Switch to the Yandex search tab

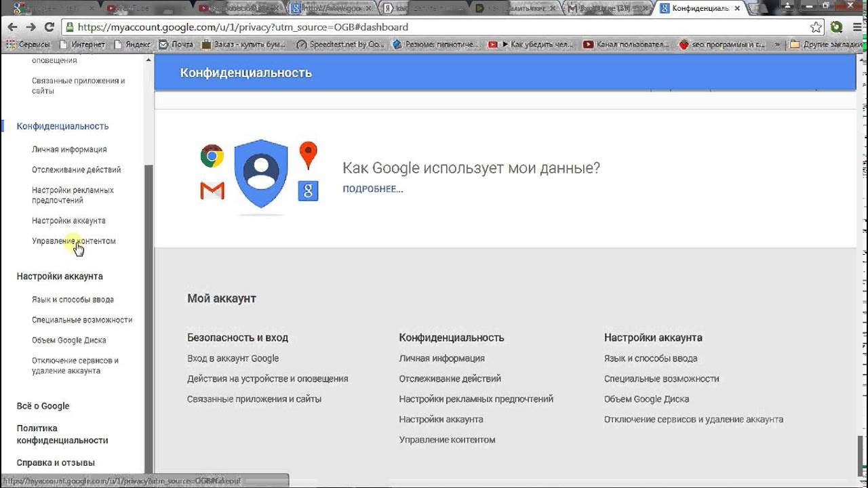point(424,8)
